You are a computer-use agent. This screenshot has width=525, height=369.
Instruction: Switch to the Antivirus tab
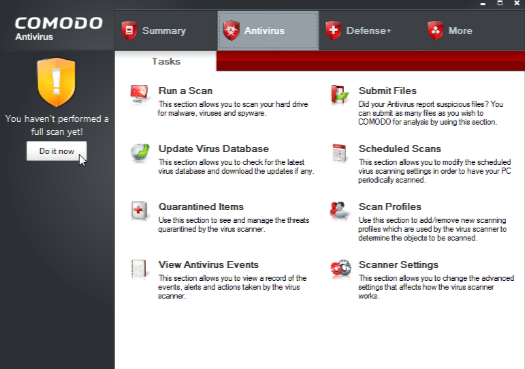point(268,31)
